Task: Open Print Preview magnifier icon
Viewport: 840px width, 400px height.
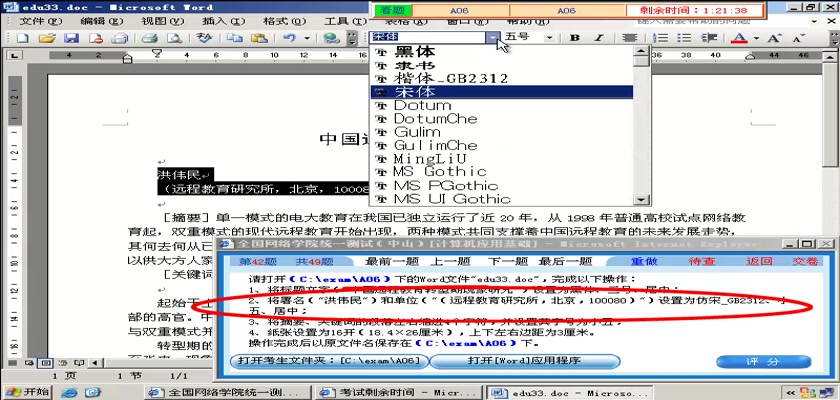Action: [x=174, y=38]
